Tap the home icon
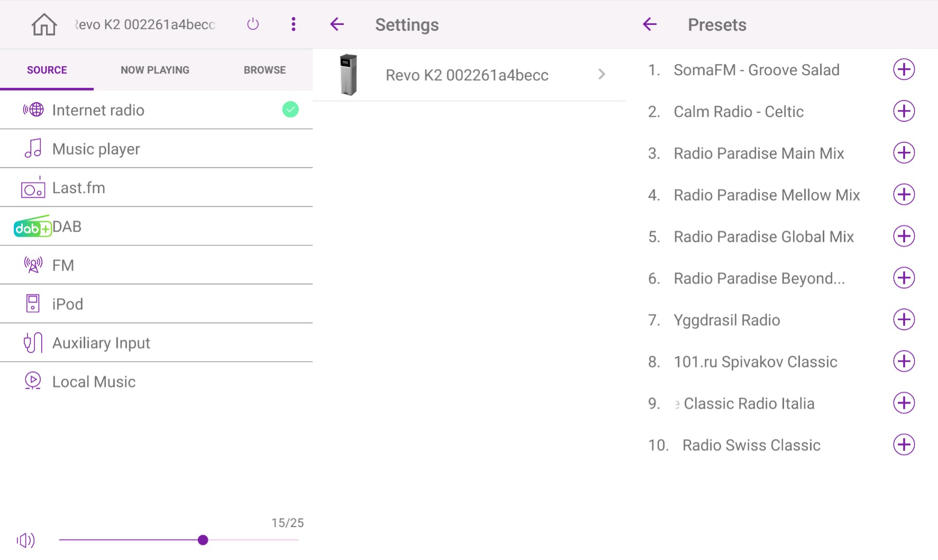 [44, 25]
